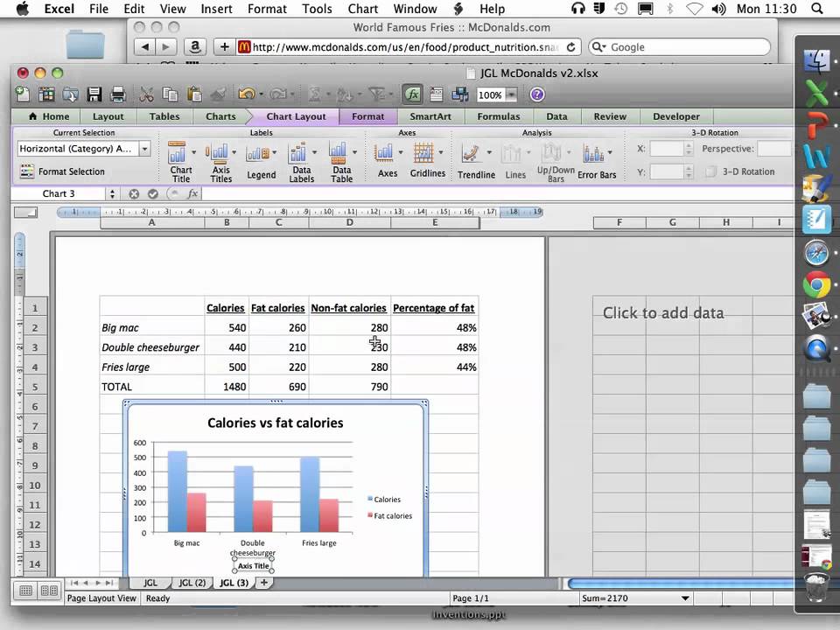Screen dimensions: 840x630
Task: Open the Charts ribbon tab
Action: click(x=220, y=116)
